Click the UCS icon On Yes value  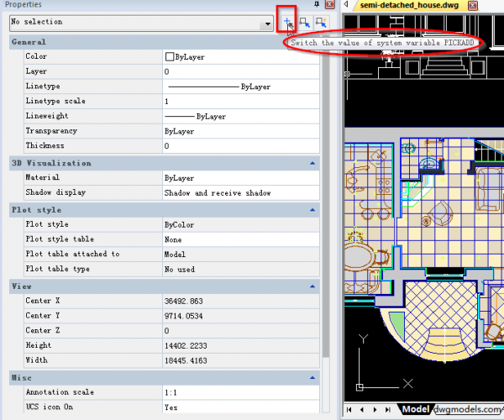pos(241,407)
